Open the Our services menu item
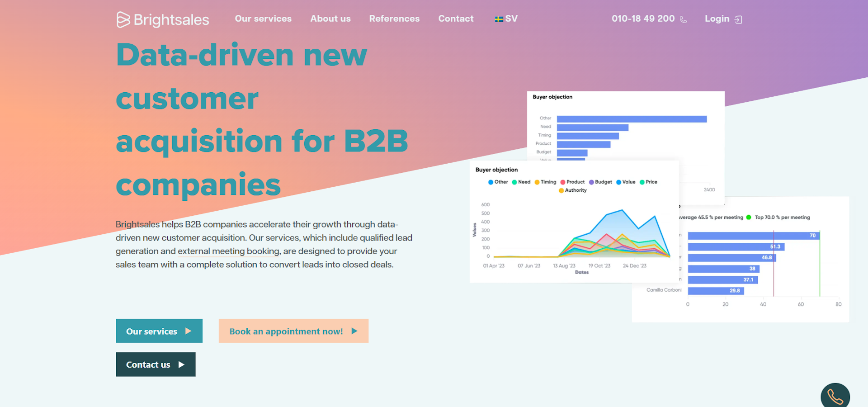 263,19
